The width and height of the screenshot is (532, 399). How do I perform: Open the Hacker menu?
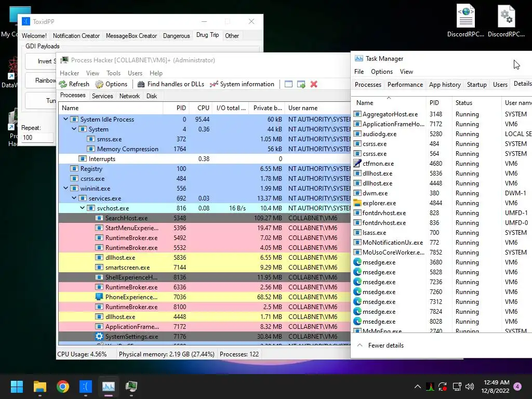(x=69, y=73)
